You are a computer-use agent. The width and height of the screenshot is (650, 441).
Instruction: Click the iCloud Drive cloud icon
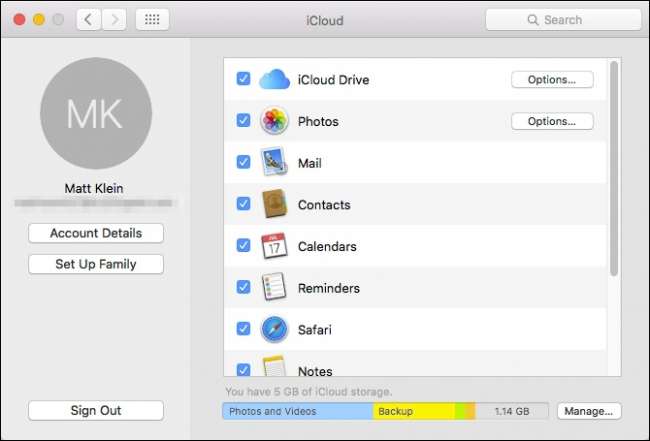[x=274, y=79]
